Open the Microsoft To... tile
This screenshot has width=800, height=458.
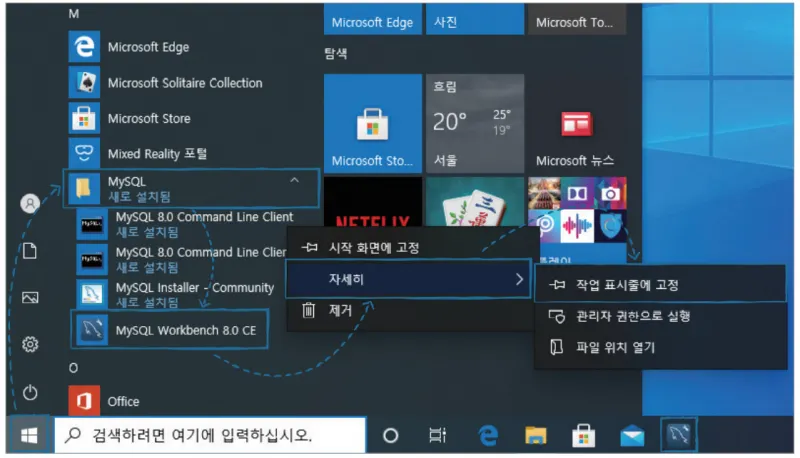pos(577,19)
